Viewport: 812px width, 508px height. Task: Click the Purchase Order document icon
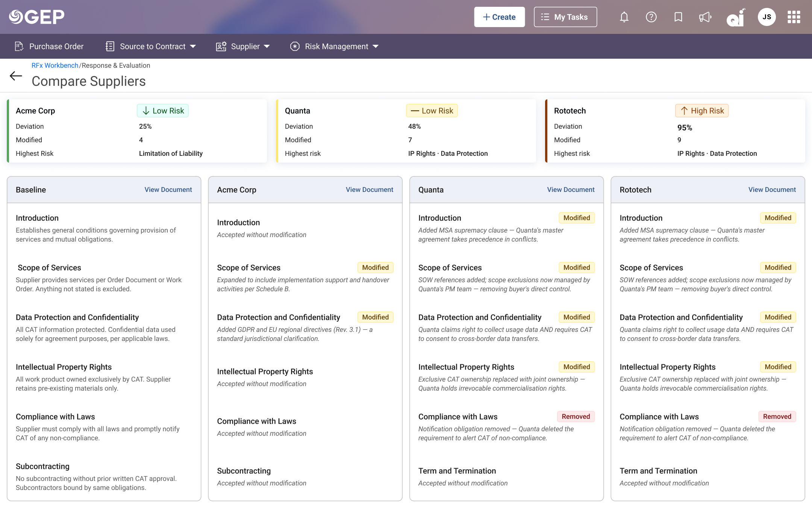pyautogui.click(x=19, y=46)
